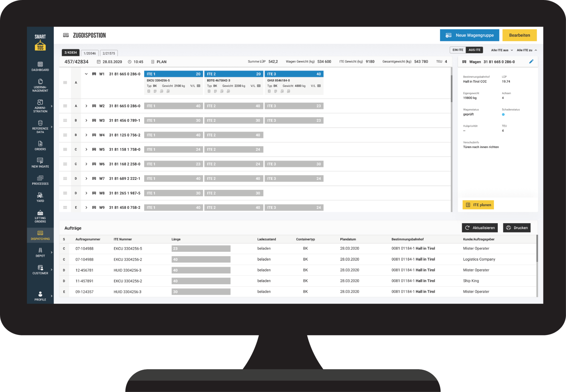The width and height of the screenshot is (566, 392).
Task: Click the Schadenstatus blue status dot
Action: [x=504, y=114]
